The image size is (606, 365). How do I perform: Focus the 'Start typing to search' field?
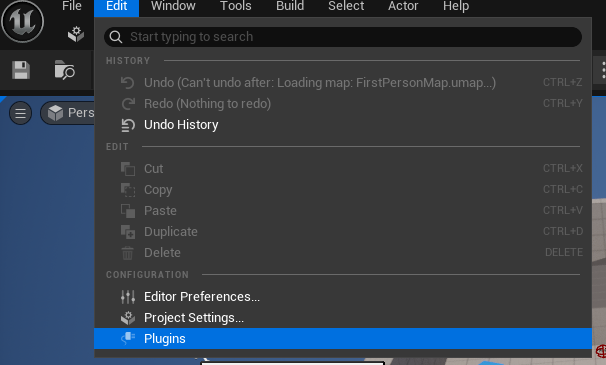[343, 37]
